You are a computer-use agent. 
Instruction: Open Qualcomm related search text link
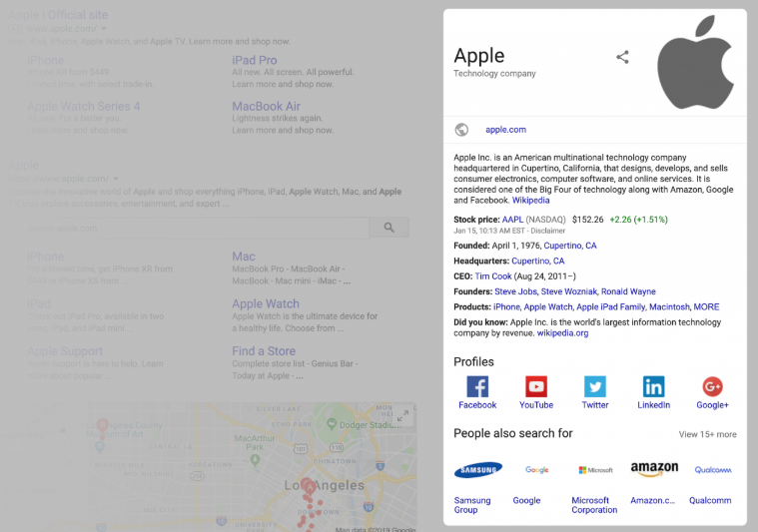(x=710, y=501)
